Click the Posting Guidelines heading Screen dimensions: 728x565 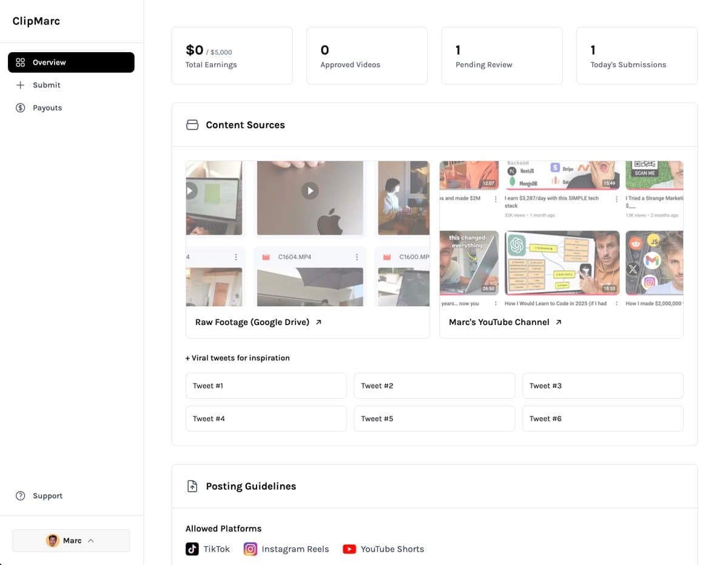pyautogui.click(x=251, y=486)
